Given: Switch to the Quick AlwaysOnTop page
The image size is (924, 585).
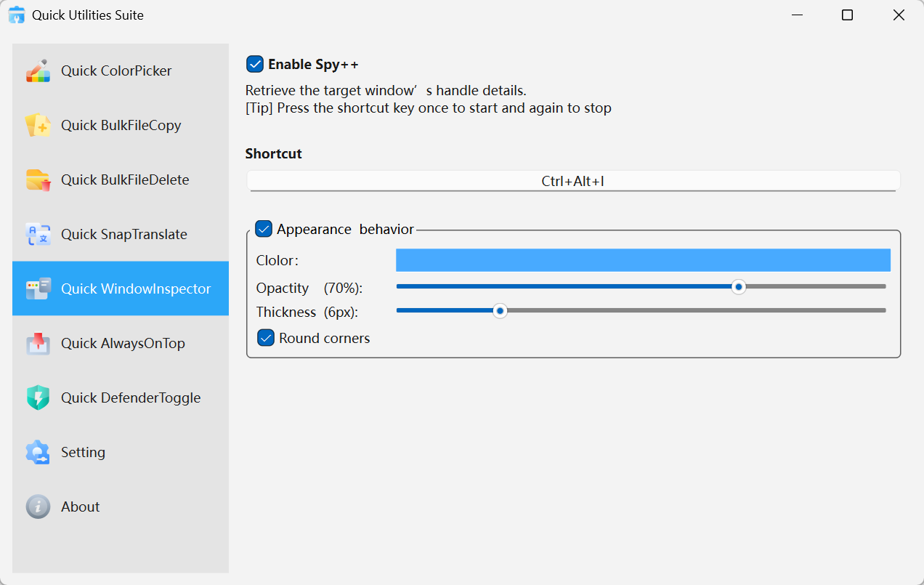Looking at the screenshot, I should click(123, 344).
